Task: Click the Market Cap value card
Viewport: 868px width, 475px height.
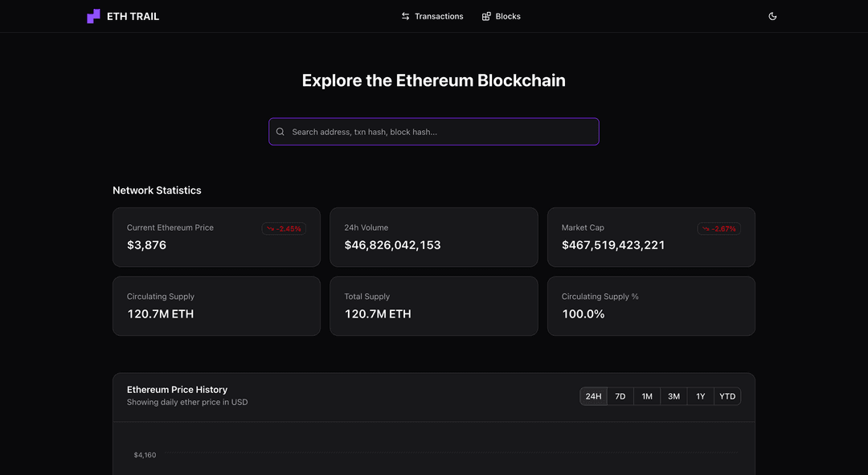Action: point(651,237)
